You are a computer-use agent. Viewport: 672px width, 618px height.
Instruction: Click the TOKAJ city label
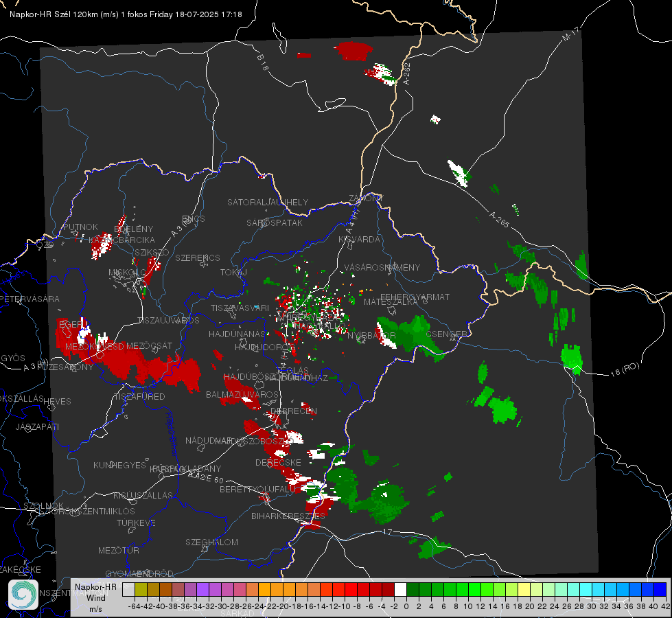(233, 273)
